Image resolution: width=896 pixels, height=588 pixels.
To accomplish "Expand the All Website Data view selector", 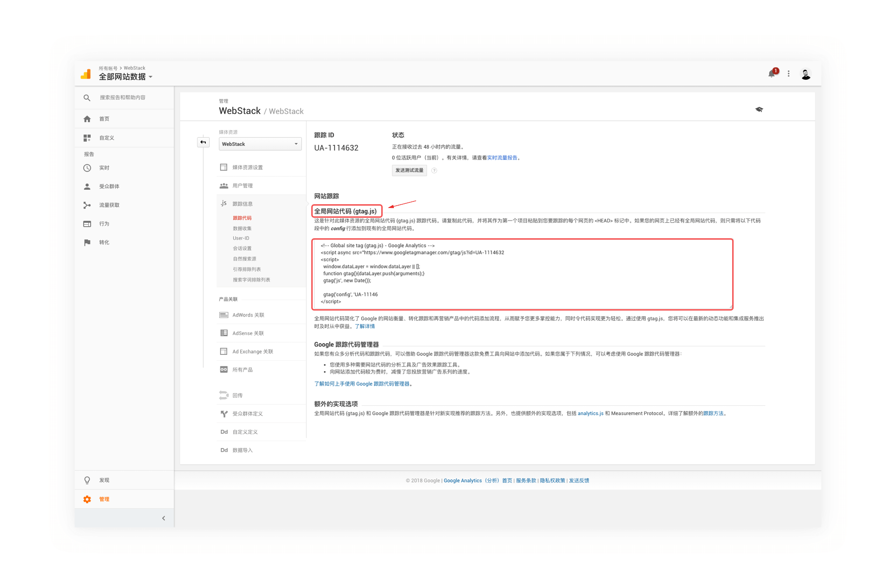I will [x=126, y=77].
